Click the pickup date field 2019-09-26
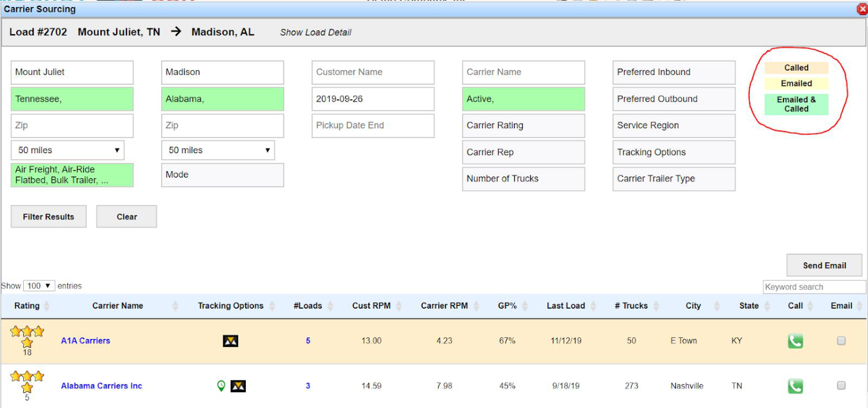This screenshot has width=868, height=408. coord(373,99)
